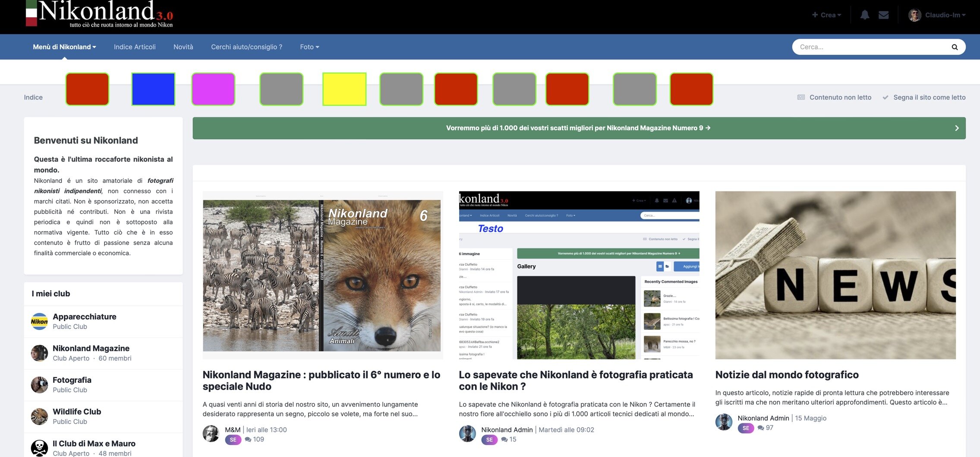Open Il Club di Max e Mauro skull avatar
The width and height of the screenshot is (980, 457).
coord(39,448)
